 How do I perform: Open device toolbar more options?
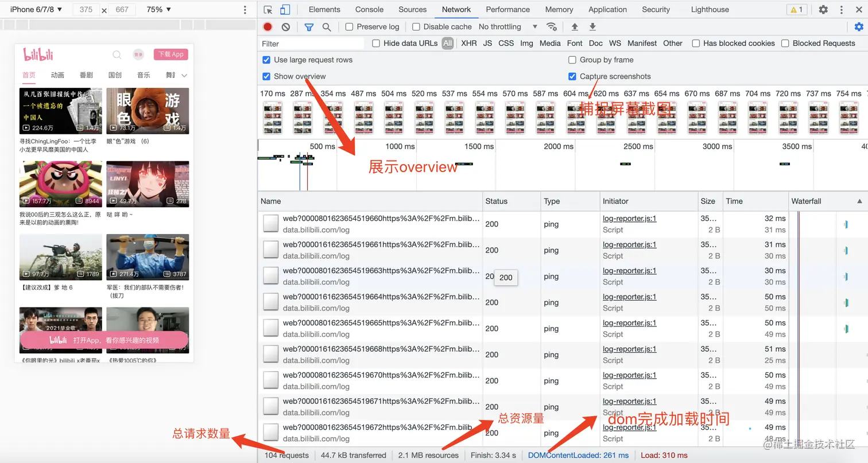pyautogui.click(x=245, y=10)
